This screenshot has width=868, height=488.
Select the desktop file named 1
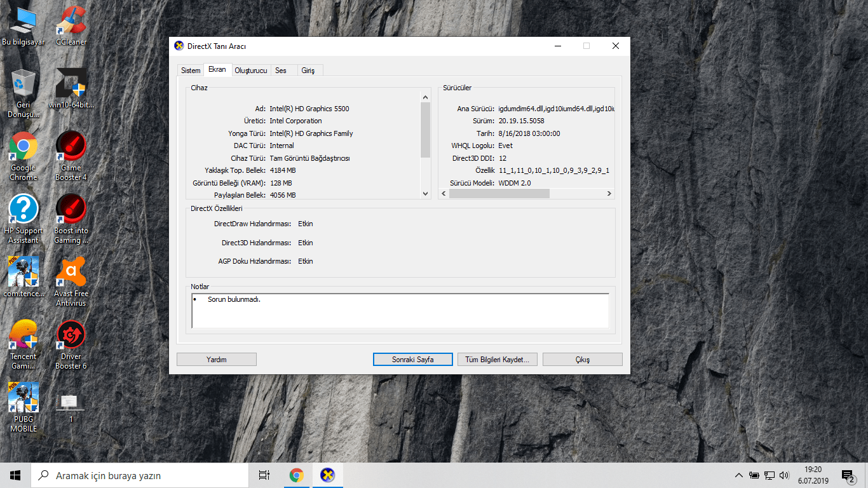[x=71, y=408]
